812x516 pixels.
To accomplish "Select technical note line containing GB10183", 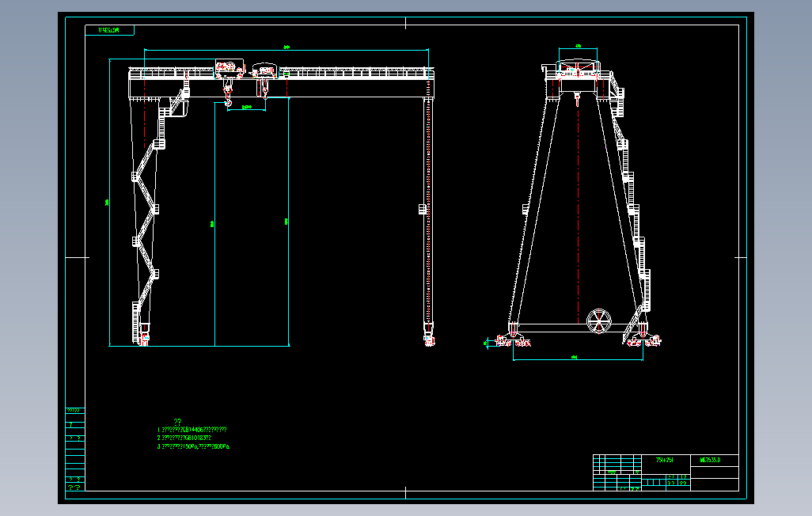I will pyautogui.click(x=184, y=438).
